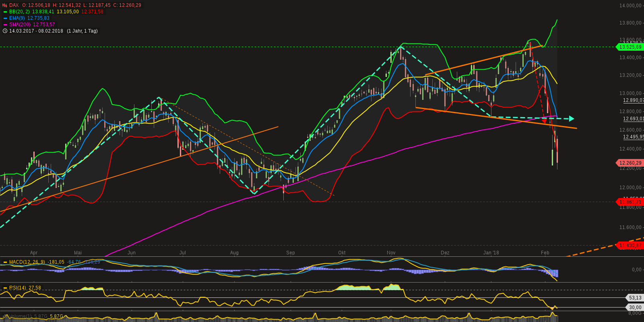
Task: Select the EMA(9) indicator label
Action: click(17, 18)
